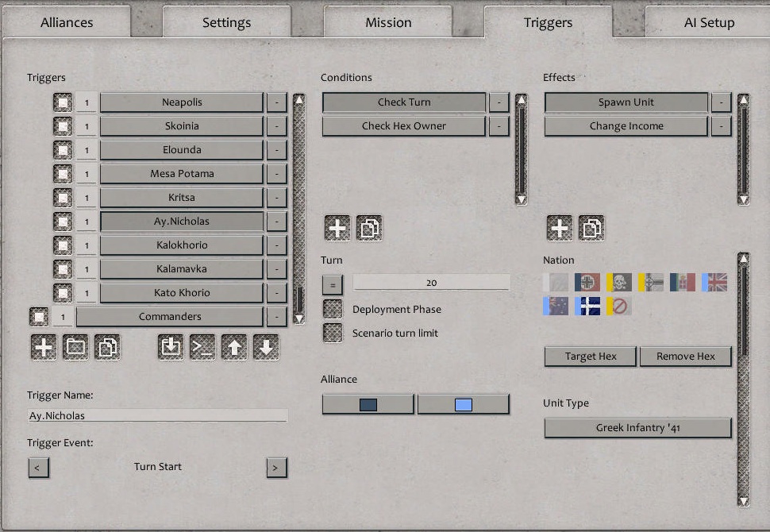This screenshot has height=532, width=770.
Task: Move selected trigger up with arrow icon
Action: (234, 347)
